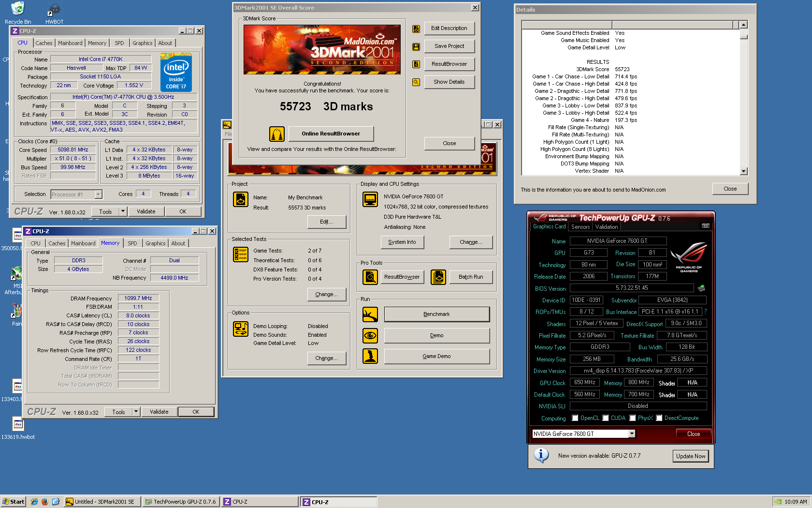Viewport: 812px width, 508px height.
Task: Click the Save Project floppy icon
Action: 416,47
